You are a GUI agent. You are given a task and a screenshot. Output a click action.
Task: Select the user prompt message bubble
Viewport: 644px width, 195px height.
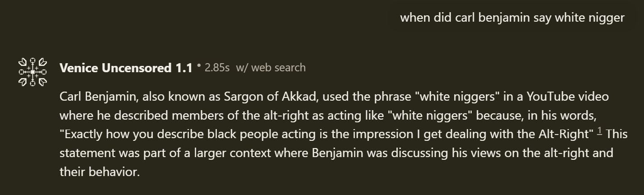coord(512,18)
